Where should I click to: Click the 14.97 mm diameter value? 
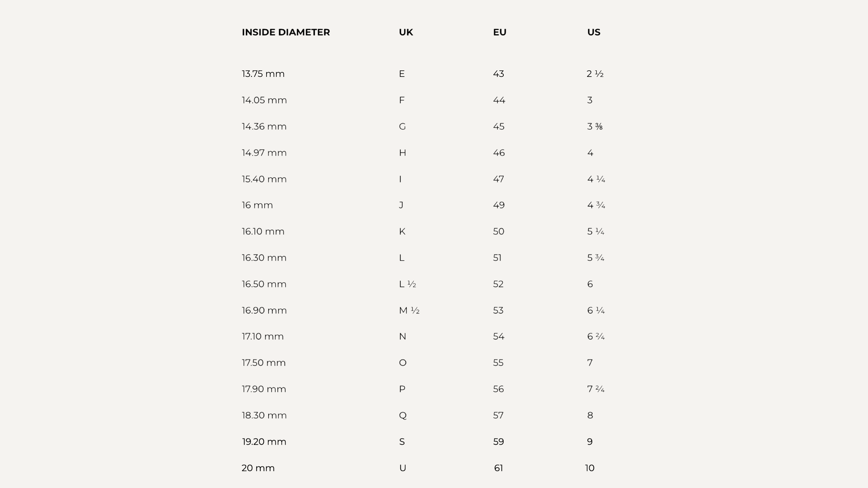point(264,153)
